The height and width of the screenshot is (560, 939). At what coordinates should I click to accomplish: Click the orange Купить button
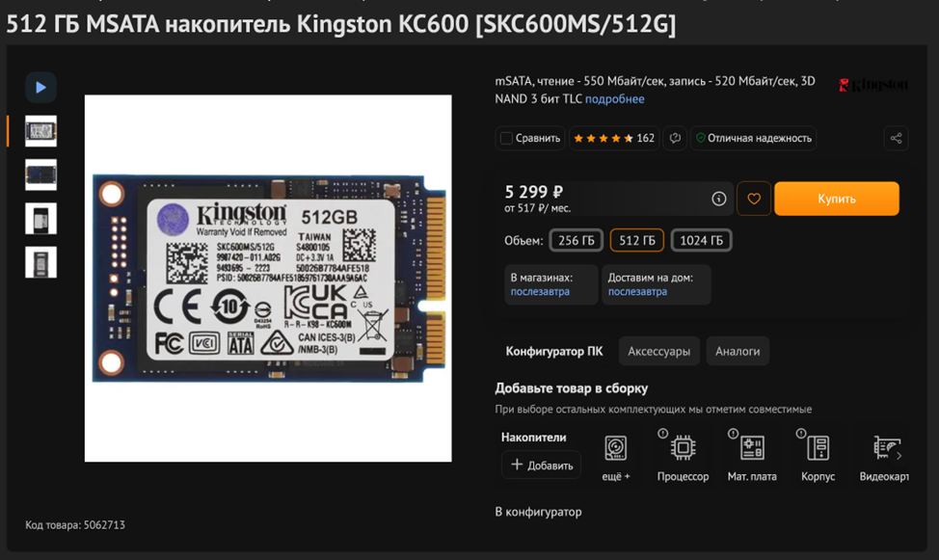coord(837,199)
